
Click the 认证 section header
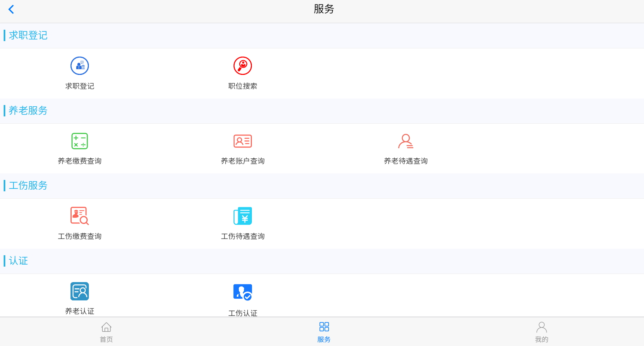18,261
